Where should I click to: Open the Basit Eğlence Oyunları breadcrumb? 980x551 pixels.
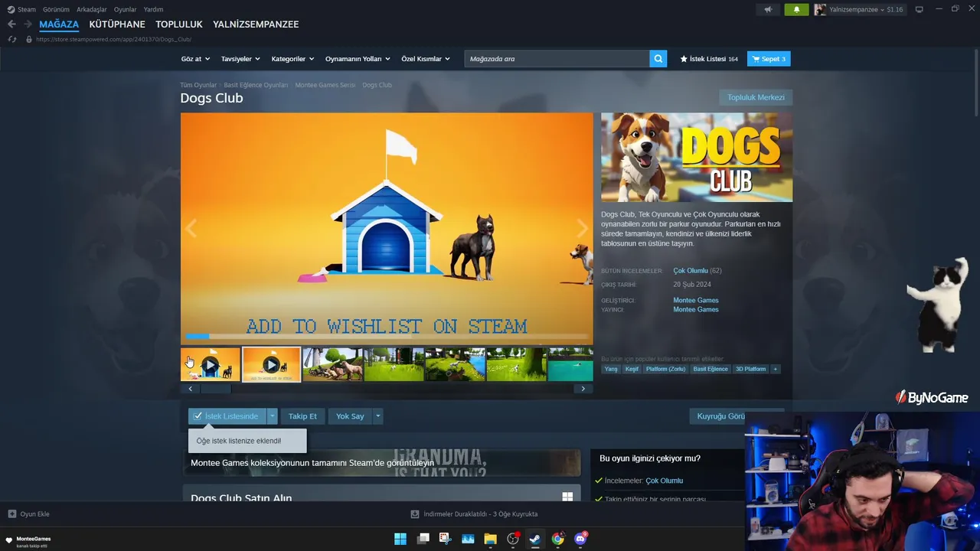coord(256,85)
